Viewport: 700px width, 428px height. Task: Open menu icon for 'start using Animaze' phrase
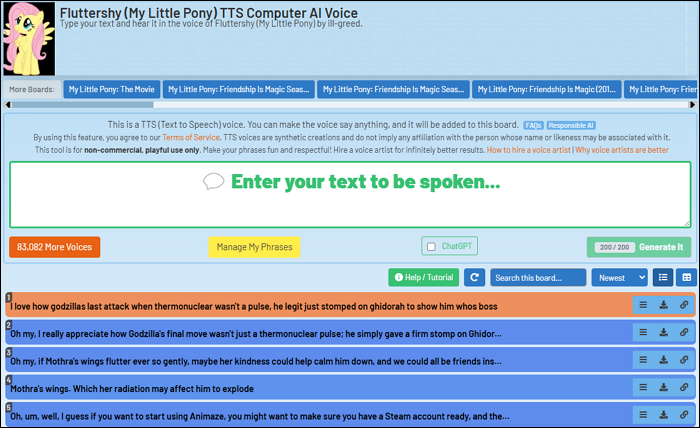tap(643, 415)
